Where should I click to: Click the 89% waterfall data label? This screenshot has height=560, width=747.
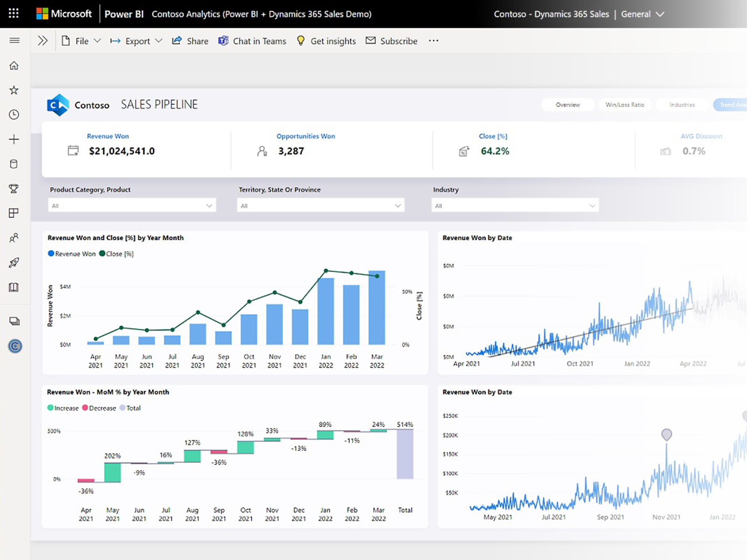[x=325, y=424]
